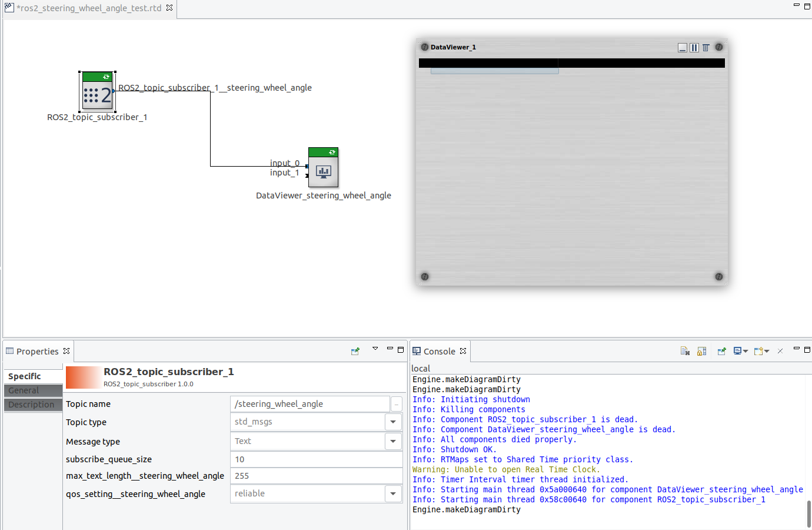Click the light blue bar in DataViewer_1
This screenshot has width=812, height=530.
pos(494,71)
